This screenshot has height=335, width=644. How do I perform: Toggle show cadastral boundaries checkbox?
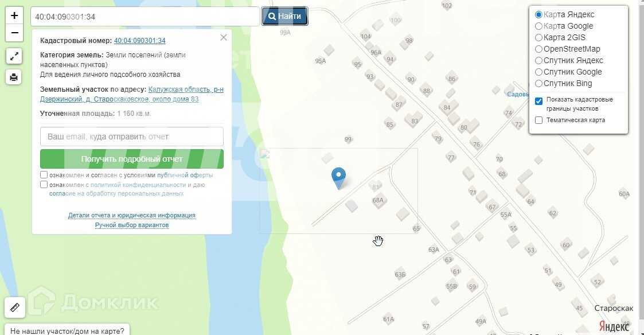(x=539, y=101)
